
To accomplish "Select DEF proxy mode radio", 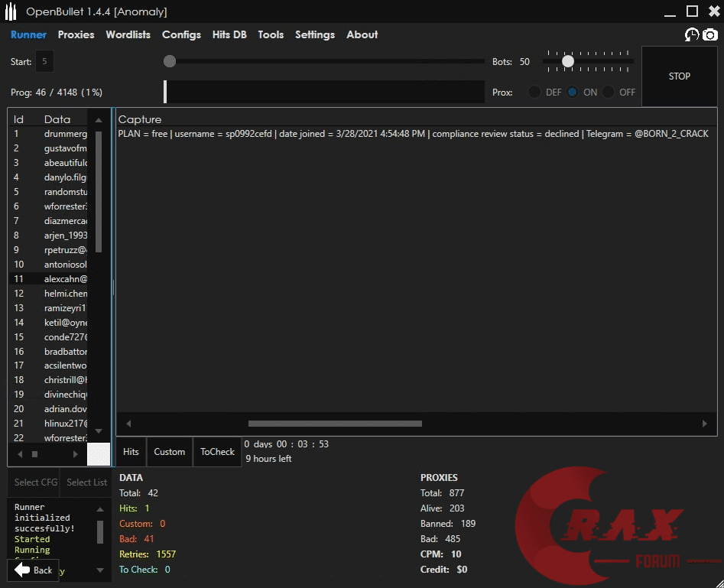I will click(x=534, y=92).
